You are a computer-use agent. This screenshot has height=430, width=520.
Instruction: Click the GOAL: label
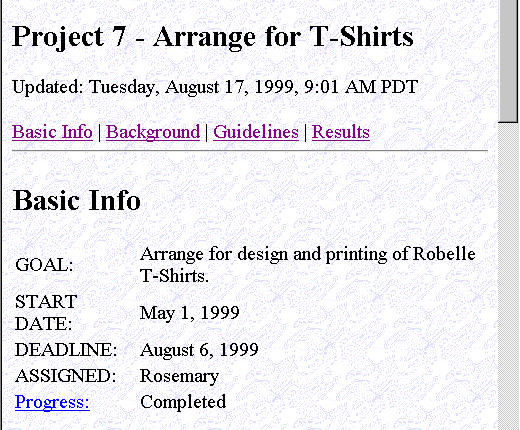click(x=44, y=265)
